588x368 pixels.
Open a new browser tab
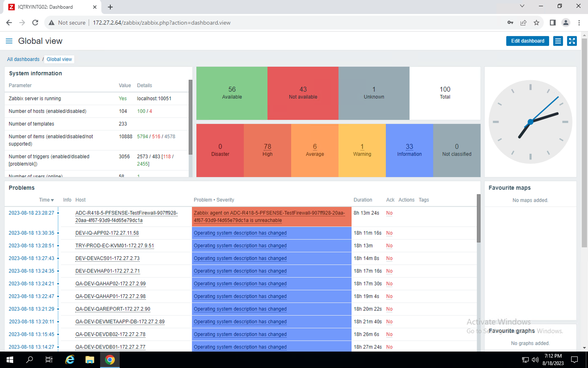110,7
